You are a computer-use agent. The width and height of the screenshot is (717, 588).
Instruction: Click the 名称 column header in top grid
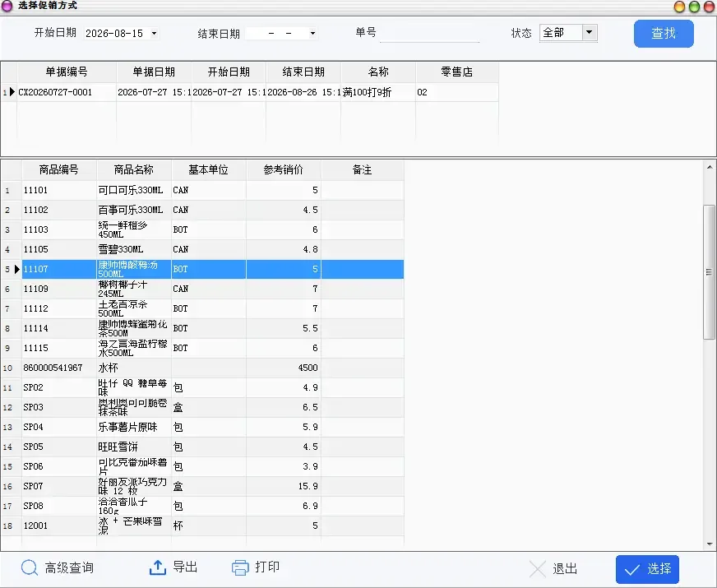pos(378,72)
